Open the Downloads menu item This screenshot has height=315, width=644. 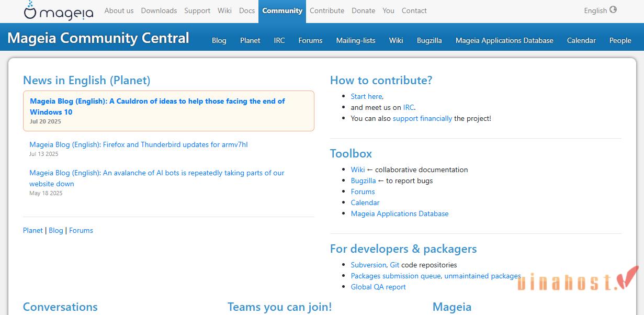pos(159,10)
